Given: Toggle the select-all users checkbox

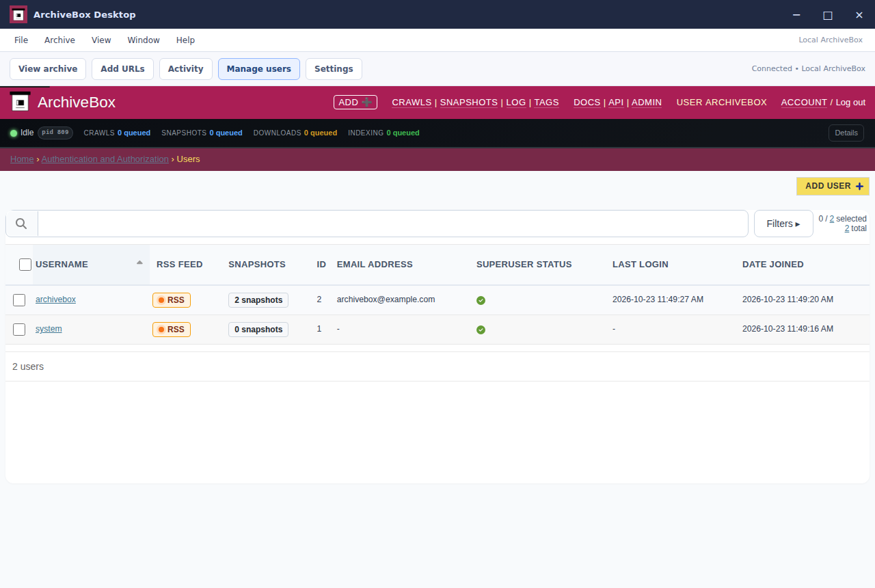Looking at the screenshot, I should coord(25,265).
